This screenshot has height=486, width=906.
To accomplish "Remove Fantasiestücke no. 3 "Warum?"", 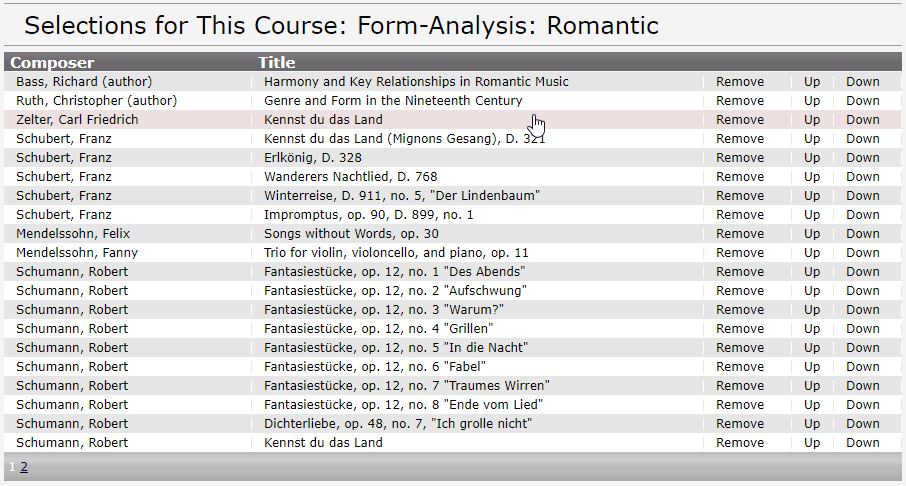I will 740,310.
